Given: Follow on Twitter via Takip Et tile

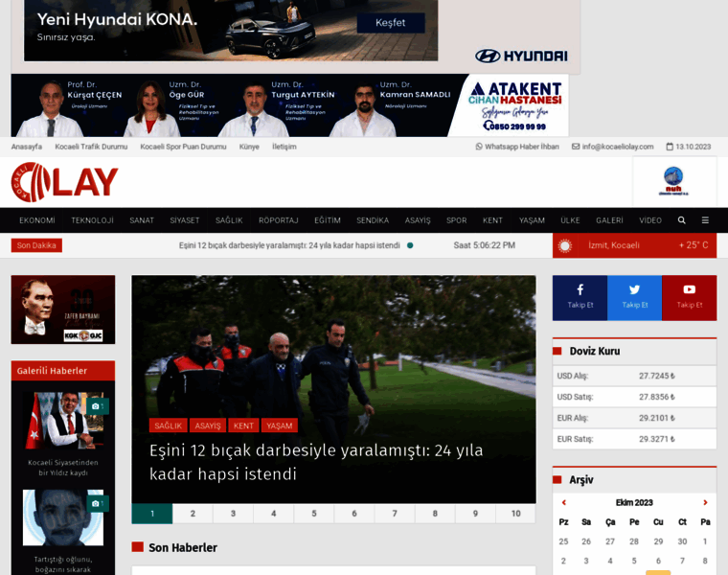Looking at the screenshot, I should (x=634, y=298).
